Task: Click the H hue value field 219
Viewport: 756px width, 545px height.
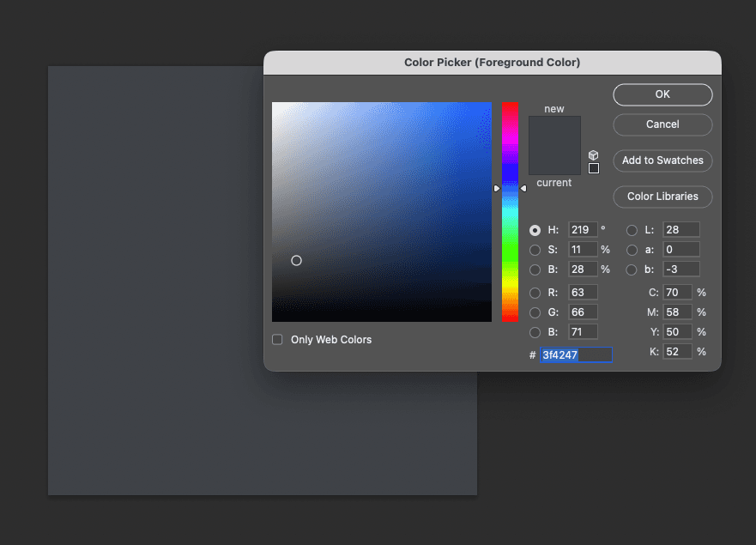Action: click(x=583, y=229)
